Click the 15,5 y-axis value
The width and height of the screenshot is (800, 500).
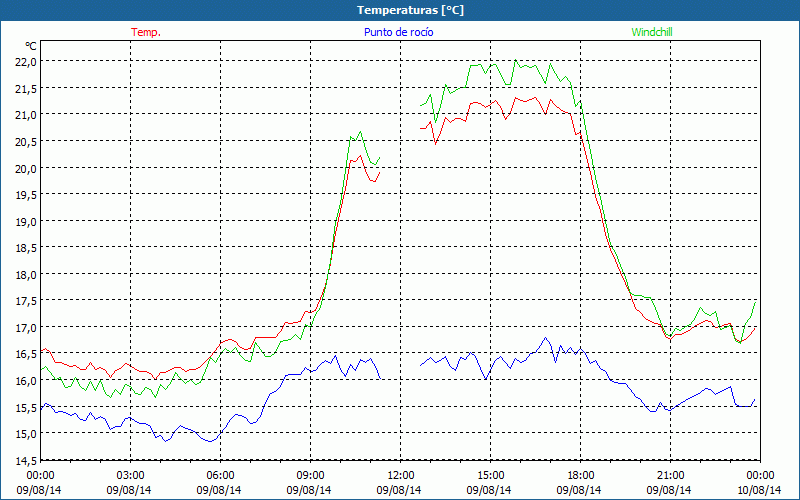(28, 407)
